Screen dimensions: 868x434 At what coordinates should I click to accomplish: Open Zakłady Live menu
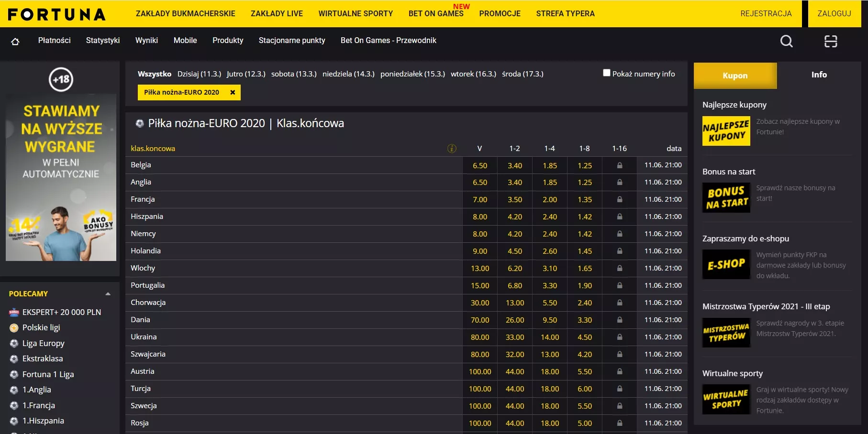point(277,13)
